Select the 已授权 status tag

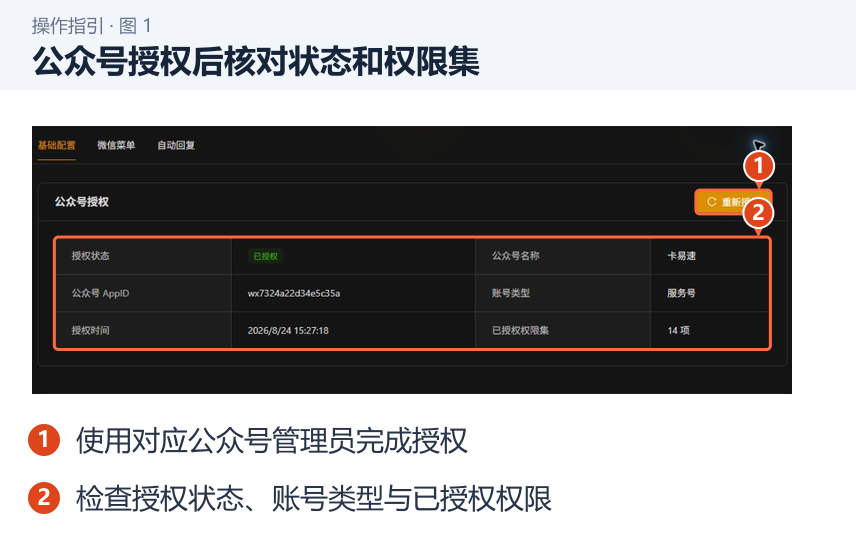[265, 256]
